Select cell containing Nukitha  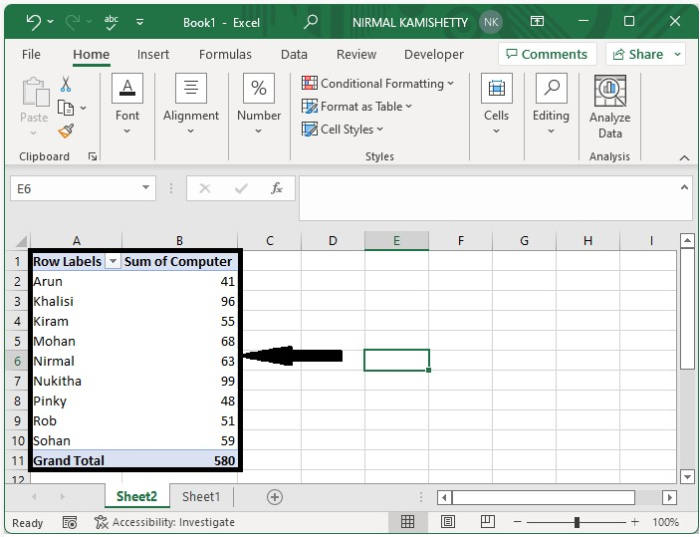tap(76, 381)
